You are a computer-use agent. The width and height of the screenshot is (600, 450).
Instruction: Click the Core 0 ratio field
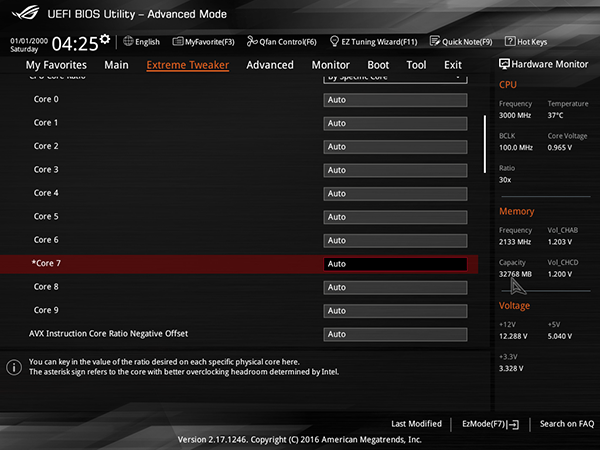(x=395, y=100)
